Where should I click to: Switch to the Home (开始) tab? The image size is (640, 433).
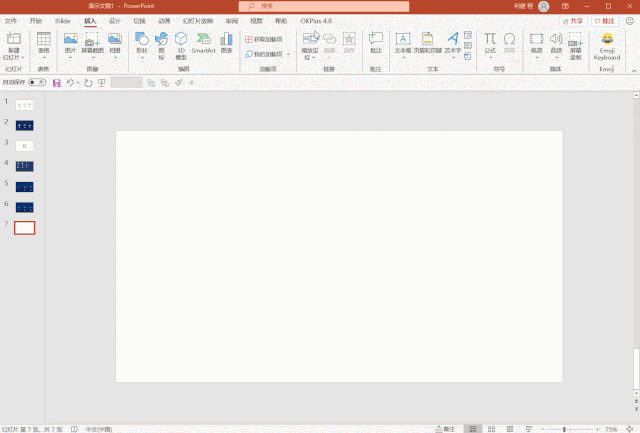[36, 21]
